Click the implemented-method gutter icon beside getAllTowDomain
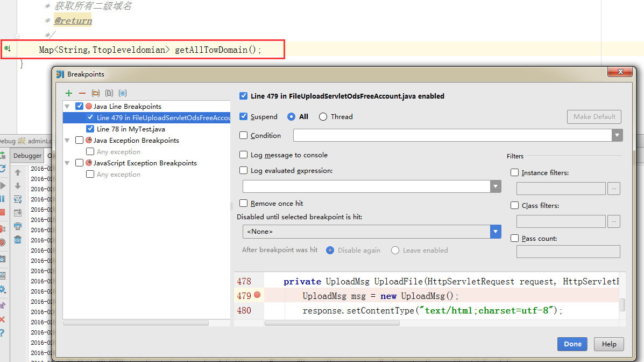Viewport: 644px width, 362px height. click(x=8, y=49)
